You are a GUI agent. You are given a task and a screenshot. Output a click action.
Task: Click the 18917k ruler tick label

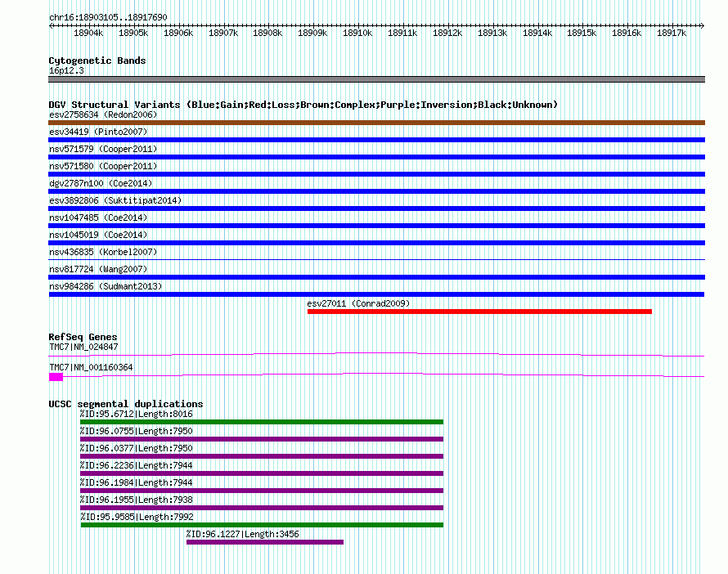(672, 33)
